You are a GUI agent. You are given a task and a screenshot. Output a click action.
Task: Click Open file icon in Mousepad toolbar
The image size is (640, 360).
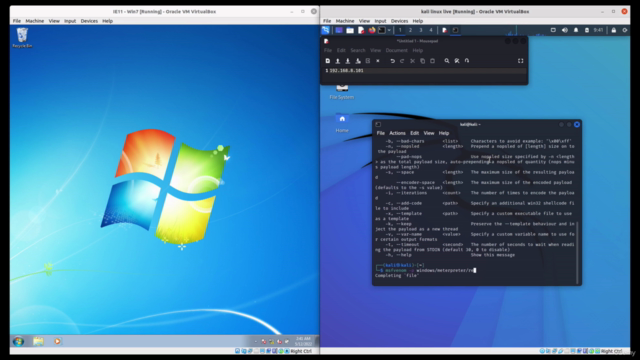pos(338,61)
